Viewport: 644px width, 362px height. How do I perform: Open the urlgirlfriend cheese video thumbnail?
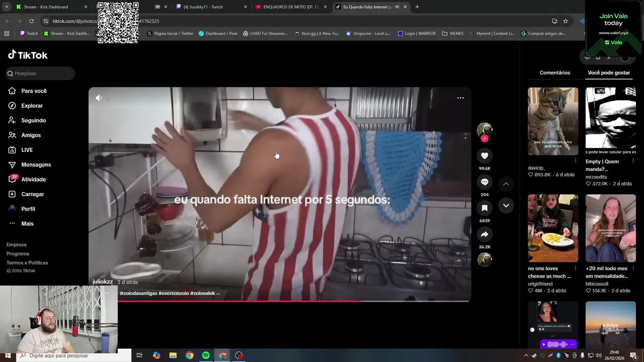coord(553,228)
